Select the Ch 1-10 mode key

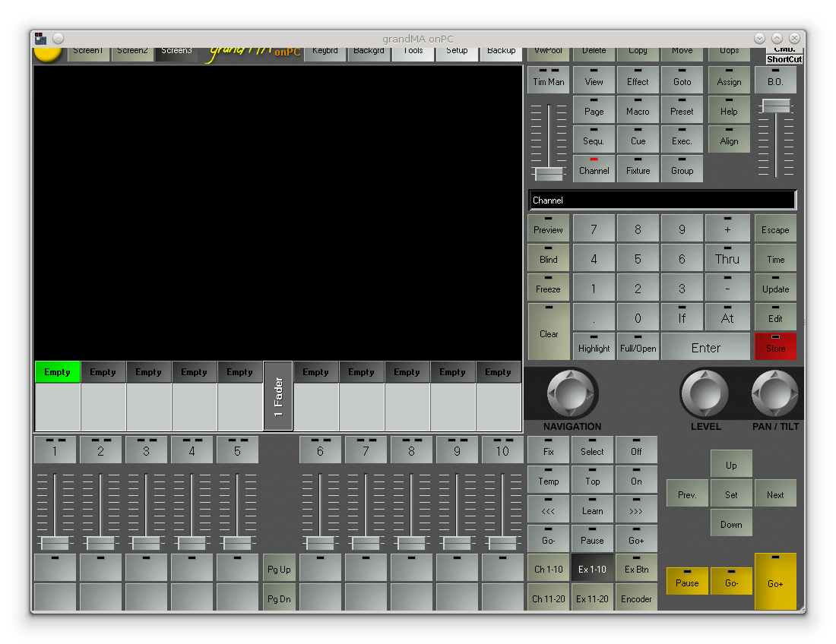pyautogui.click(x=548, y=568)
